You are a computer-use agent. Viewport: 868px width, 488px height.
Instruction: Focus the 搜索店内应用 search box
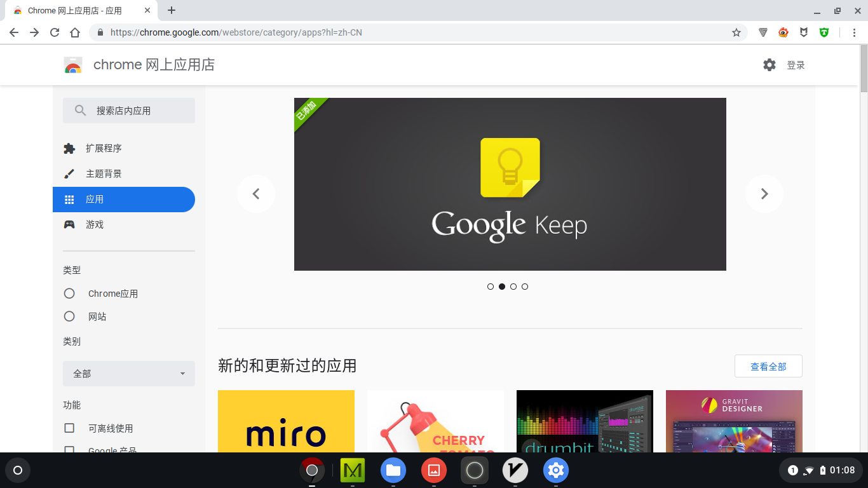click(129, 111)
